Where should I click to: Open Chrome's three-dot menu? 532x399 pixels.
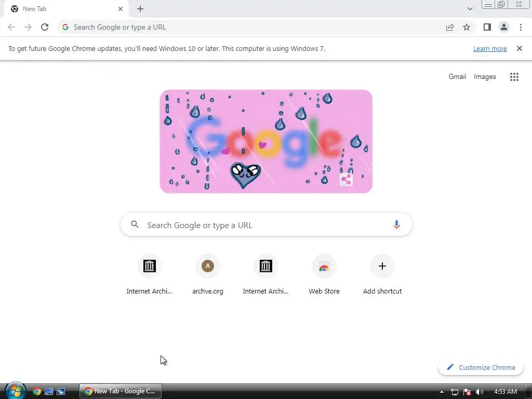point(521,27)
